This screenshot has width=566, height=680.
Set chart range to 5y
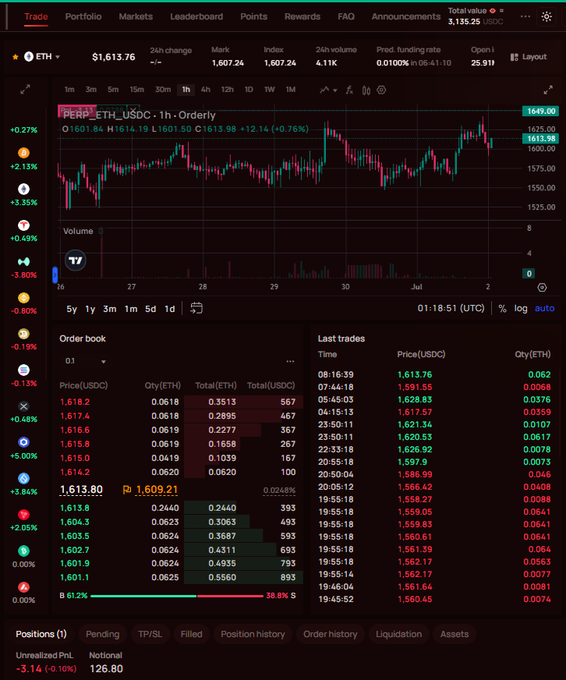click(72, 309)
